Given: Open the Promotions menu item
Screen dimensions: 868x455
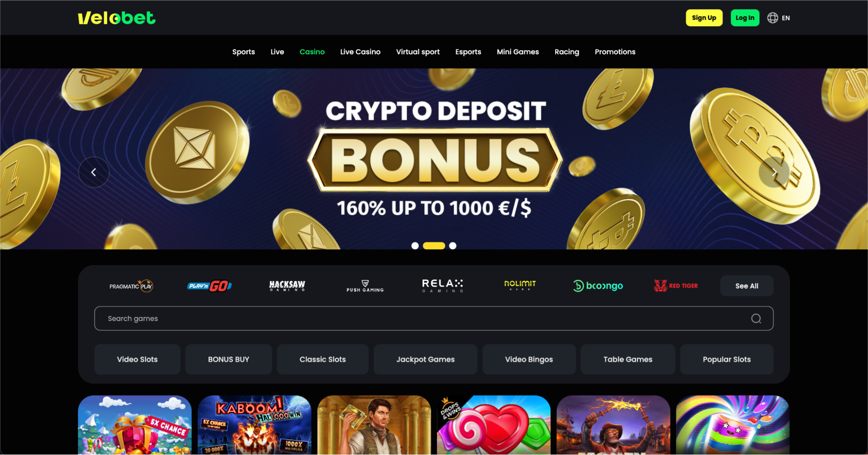Looking at the screenshot, I should point(615,52).
